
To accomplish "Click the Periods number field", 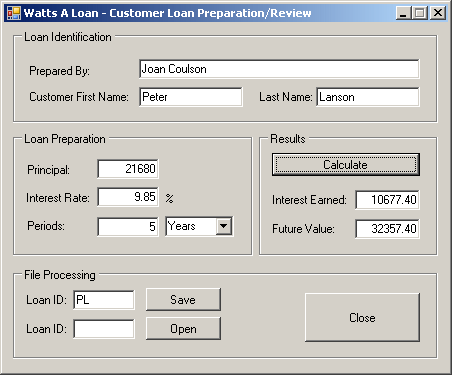I will click(x=128, y=227).
